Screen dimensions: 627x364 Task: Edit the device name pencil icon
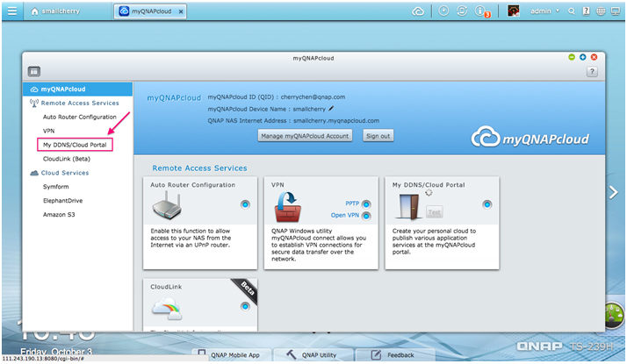pos(331,108)
